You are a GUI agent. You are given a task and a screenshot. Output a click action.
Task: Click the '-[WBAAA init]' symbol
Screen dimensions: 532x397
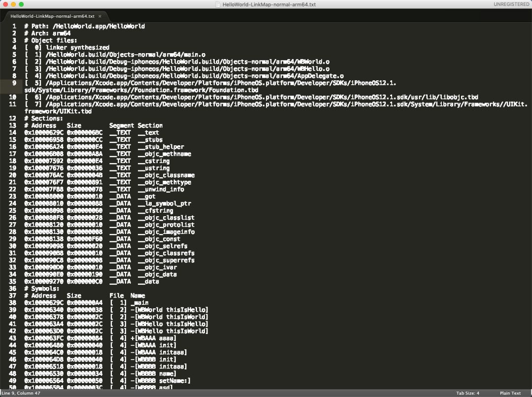click(x=153, y=346)
